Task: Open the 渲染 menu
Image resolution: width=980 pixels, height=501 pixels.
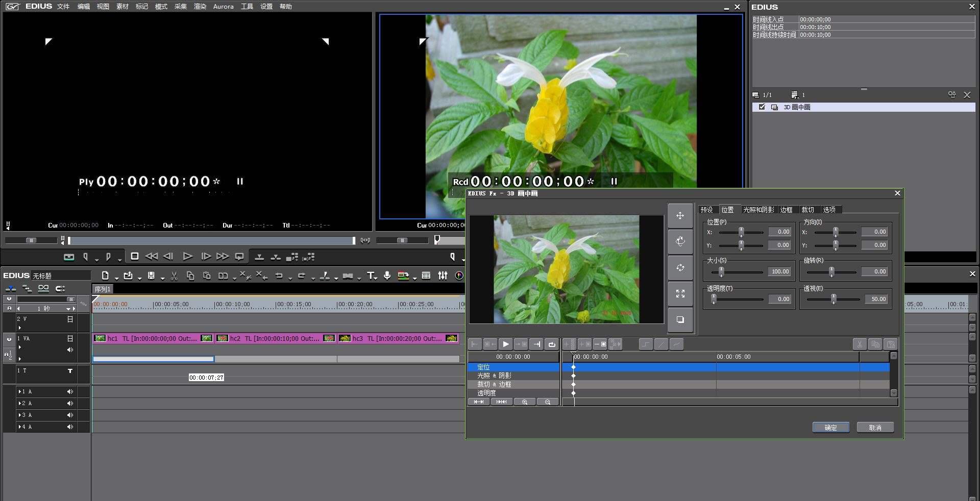Action: coord(200,7)
